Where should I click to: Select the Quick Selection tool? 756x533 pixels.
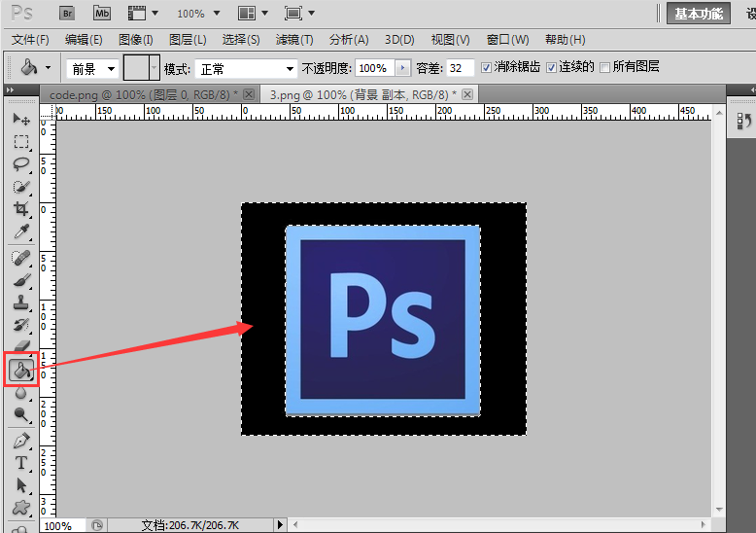click(x=20, y=187)
